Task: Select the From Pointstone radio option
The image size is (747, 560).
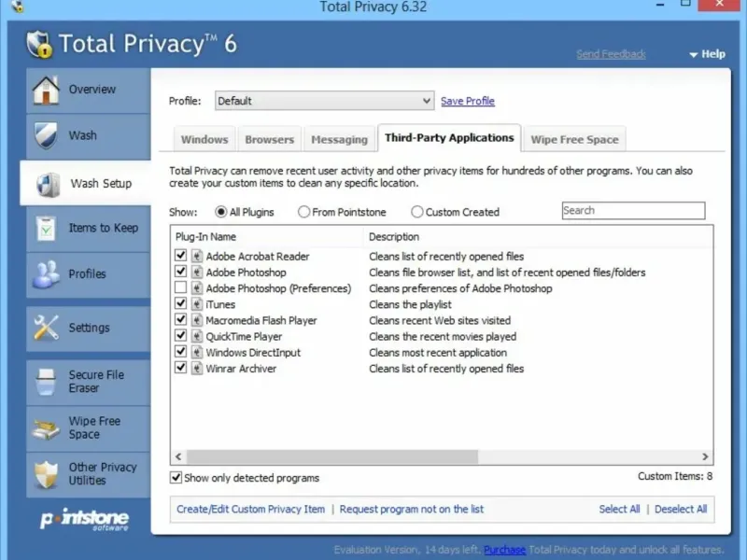Action: (x=303, y=212)
